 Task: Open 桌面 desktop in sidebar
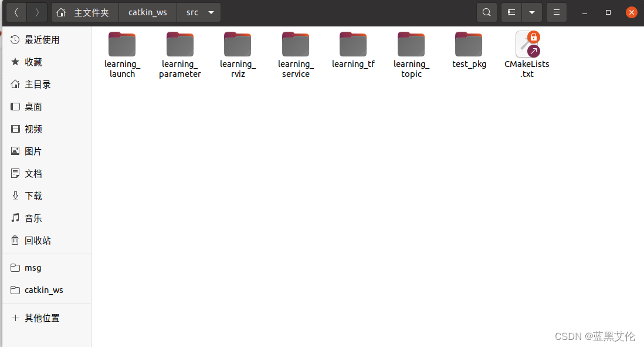47,106
